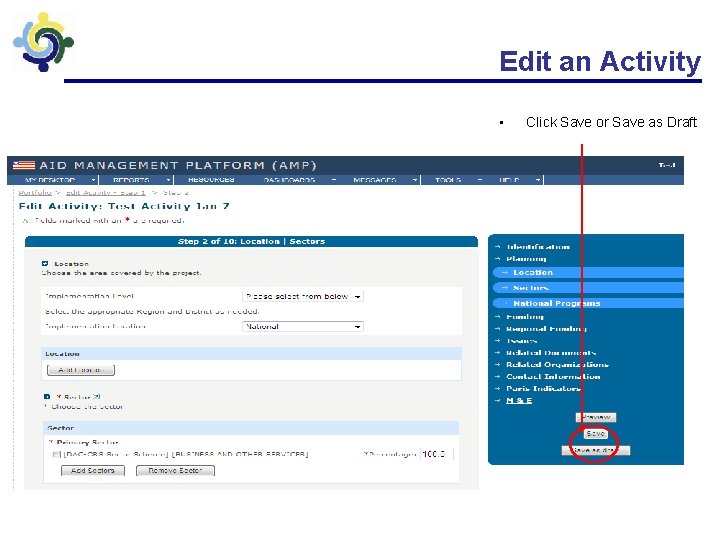Click the Edit Activity Test Activity title
Screen dimensions: 720x540
coord(124,206)
